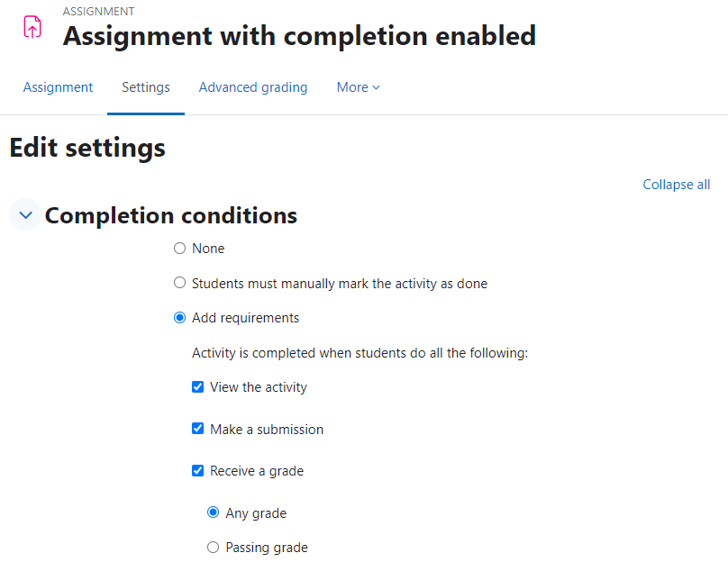The width and height of the screenshot is (728, 562).
Task: Select the Add requirements radio option
Action: [x=179, y=317]
